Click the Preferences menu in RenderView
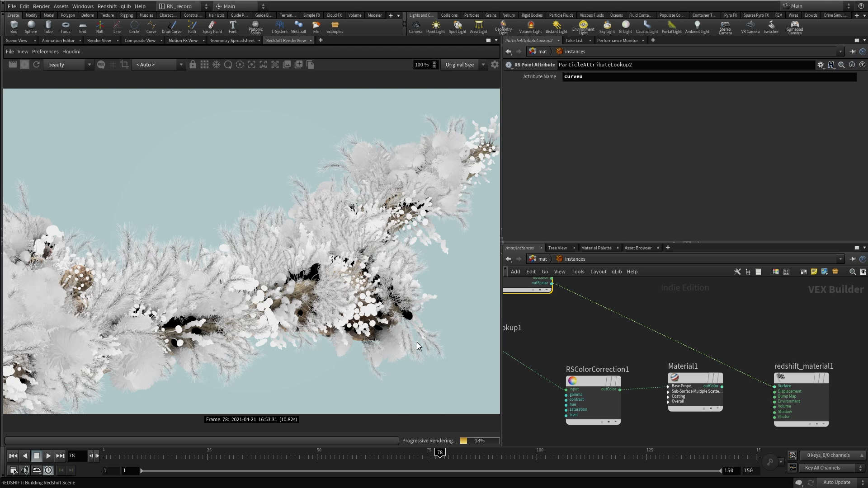Image resolution: width=868 pixels, height=488 pixels. [x=45, y=52]
